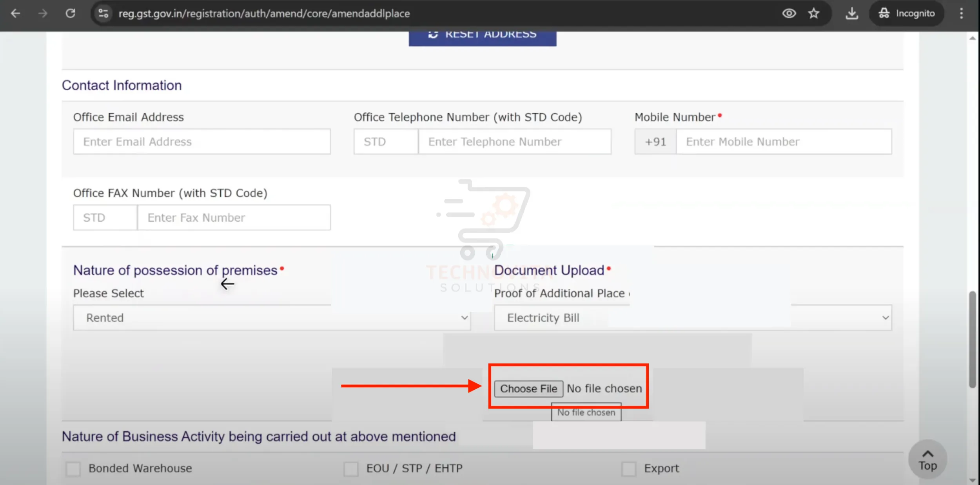
Task: Bookmark this page with the star icon
Action: coord(814,13)
